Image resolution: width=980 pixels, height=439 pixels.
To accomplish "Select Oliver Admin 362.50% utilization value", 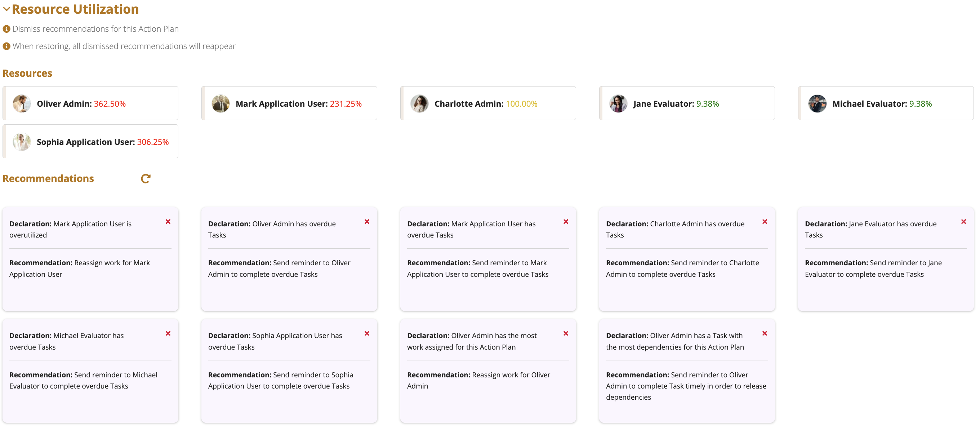I will point(110,103).
